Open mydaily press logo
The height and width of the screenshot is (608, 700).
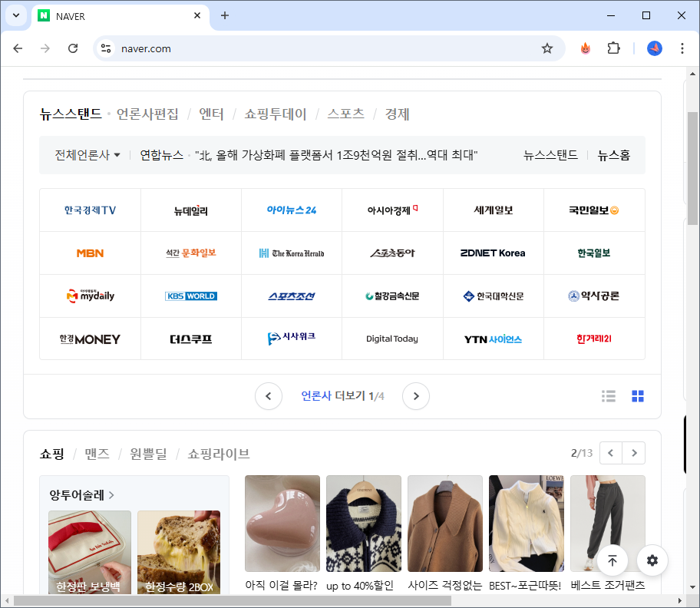(x=90, y=296)
